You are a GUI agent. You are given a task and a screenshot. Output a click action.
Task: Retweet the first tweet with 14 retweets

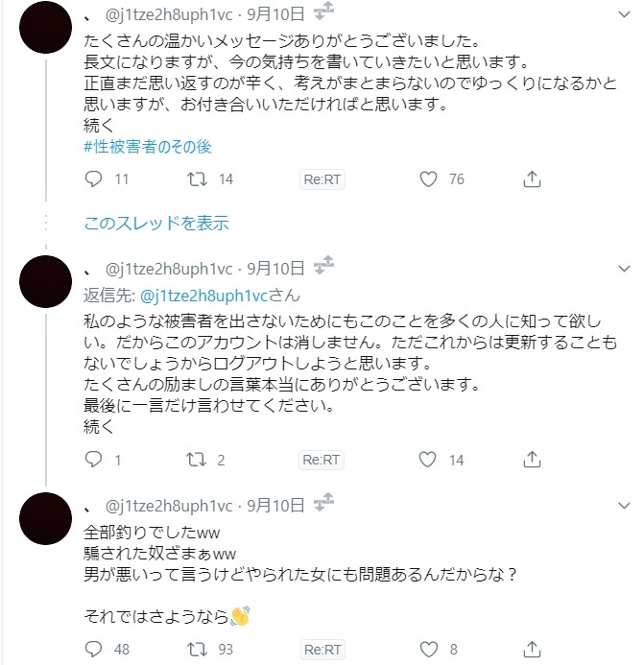coord(196,178)
